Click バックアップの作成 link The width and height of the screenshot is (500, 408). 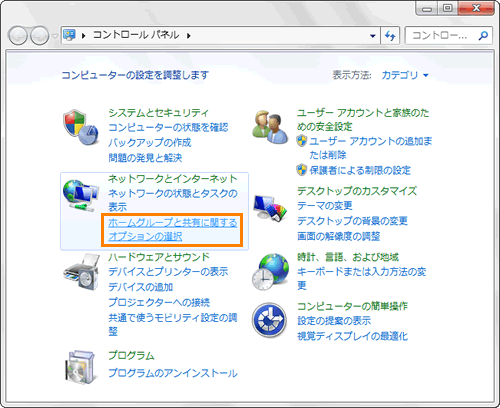pyautogui.click(x=150, y=142)
